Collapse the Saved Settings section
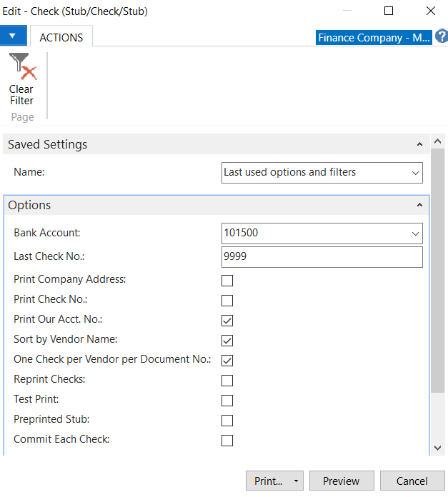The width and height of the screenshot is (448, 497). point(419,144)
